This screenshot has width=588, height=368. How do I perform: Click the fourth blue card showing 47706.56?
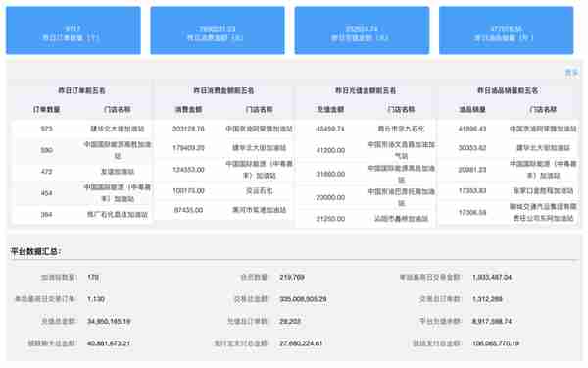[507, 30]
